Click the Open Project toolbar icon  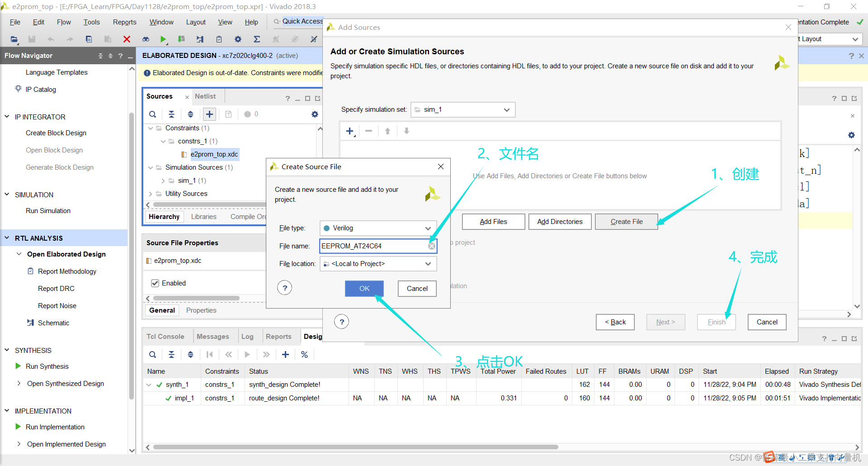14,39
